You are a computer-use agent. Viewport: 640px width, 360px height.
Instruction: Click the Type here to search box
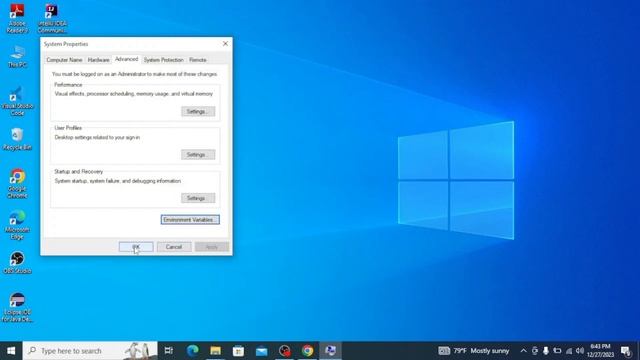90,351
